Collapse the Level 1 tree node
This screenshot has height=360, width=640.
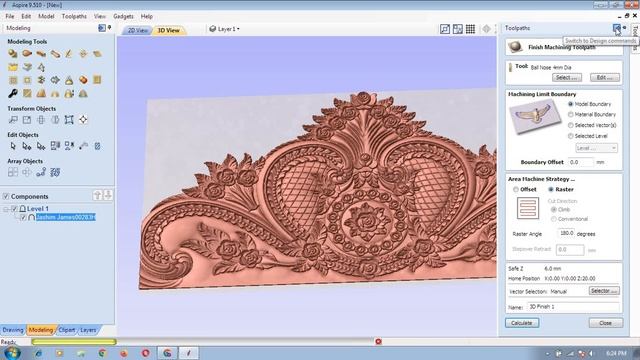pos(6,209)
